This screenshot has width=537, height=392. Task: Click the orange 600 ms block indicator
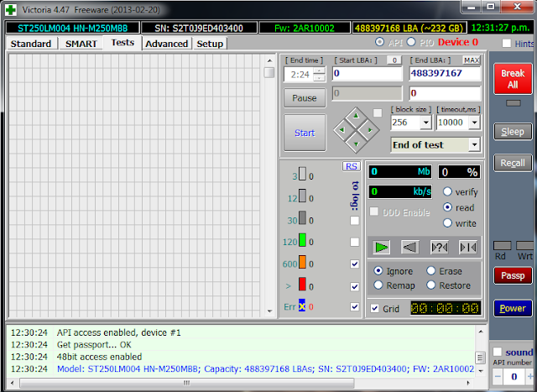302,261
